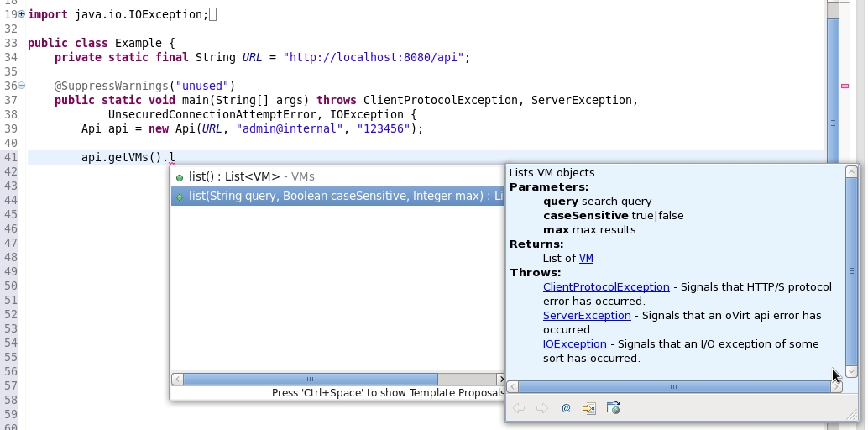Click the proposal list horizontal scrollbar thumb

(311, 380)
